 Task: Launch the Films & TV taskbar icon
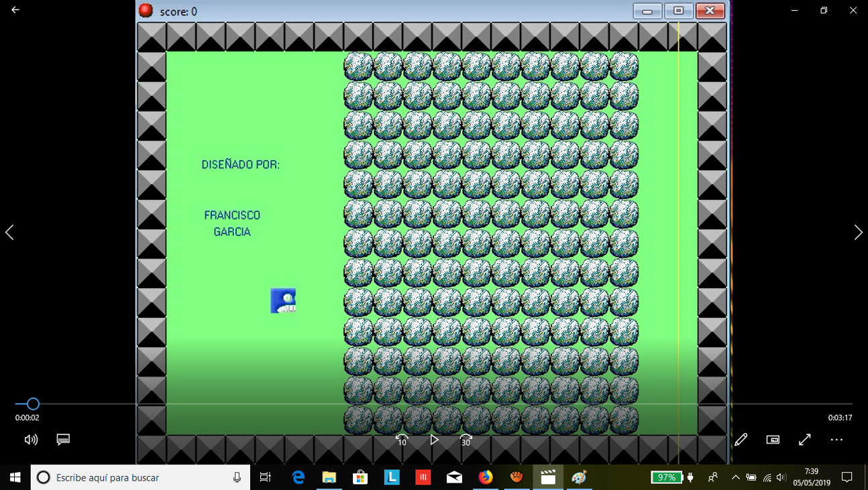tap(548, 477)
